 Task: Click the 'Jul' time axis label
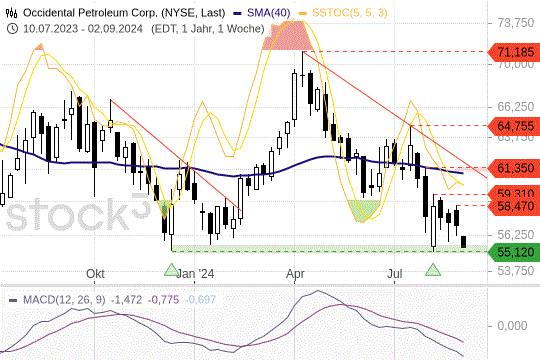[395, 274]
